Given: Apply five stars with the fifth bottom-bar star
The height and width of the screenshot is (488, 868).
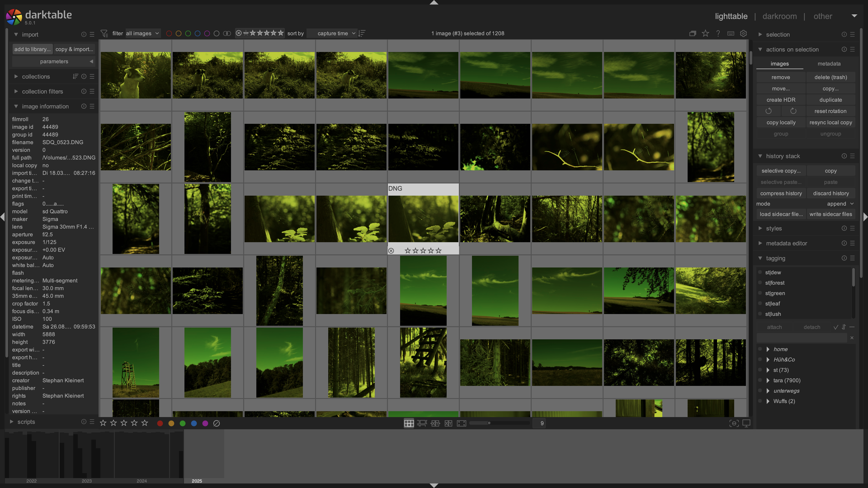Looking at the screenshot, I should [145, 423].
